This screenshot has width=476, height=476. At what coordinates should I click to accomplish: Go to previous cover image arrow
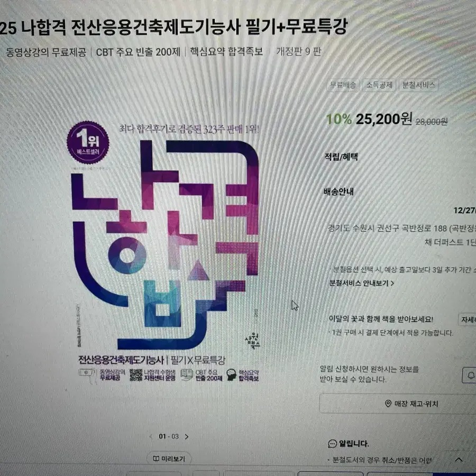coord(151,436)
